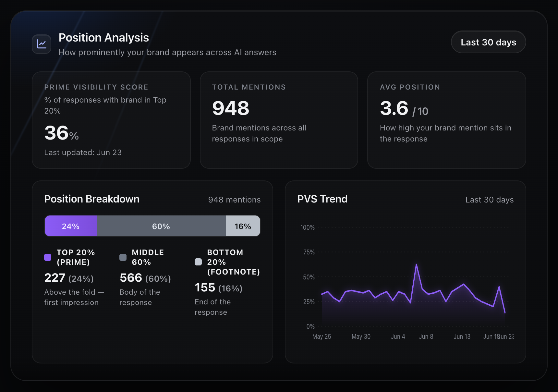Click End of the response text
558x392 pixels.
pyautogui.click(x=213, y=307)
